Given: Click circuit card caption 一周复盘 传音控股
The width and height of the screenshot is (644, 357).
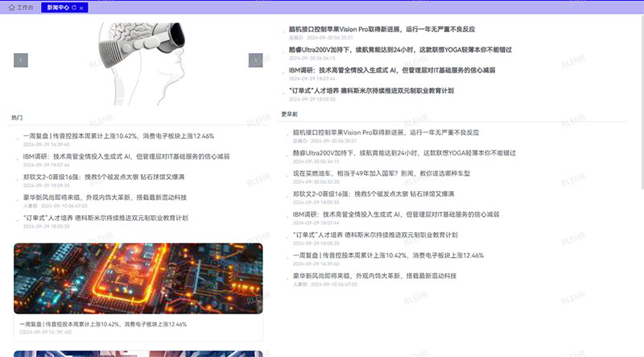Looking at the screenshot, I should click(103, 324).
